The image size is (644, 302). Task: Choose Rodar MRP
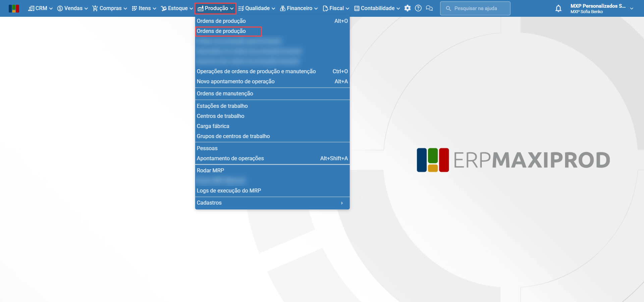coord(272,171)
